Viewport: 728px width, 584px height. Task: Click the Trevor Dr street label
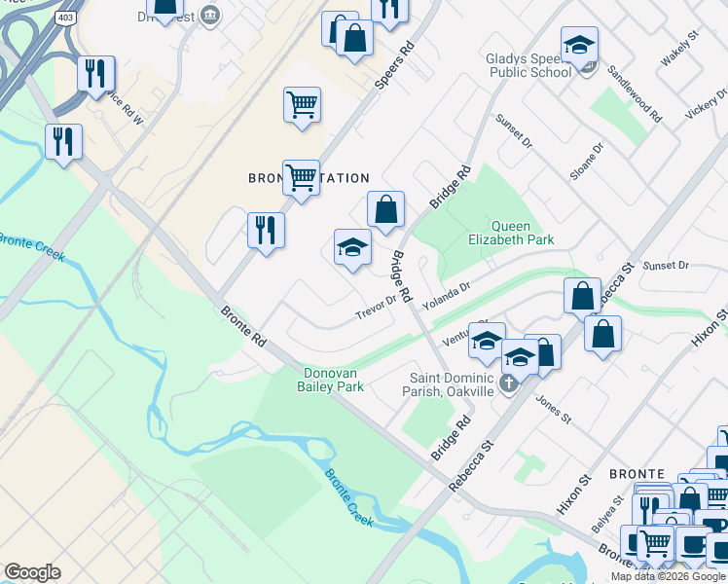pyautogui.click(x=376, y=308)
